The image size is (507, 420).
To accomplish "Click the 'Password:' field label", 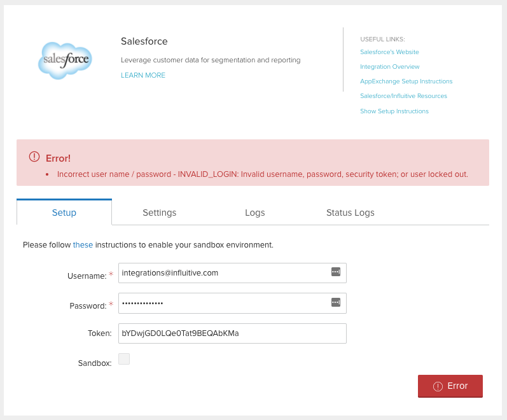I will point(88,306).
